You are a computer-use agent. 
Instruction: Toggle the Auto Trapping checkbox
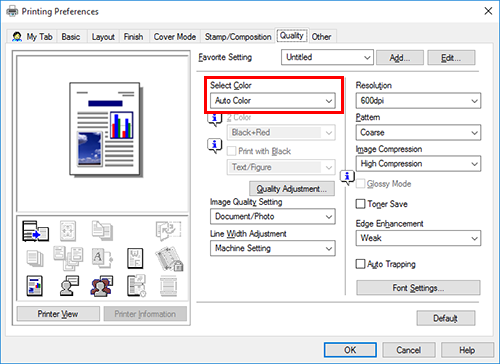coord(361,264)
